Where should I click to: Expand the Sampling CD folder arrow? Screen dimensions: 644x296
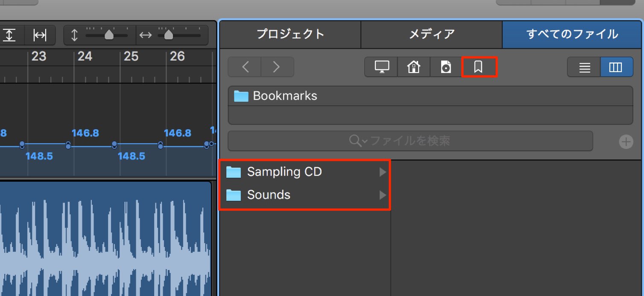[x=382, y=172]
